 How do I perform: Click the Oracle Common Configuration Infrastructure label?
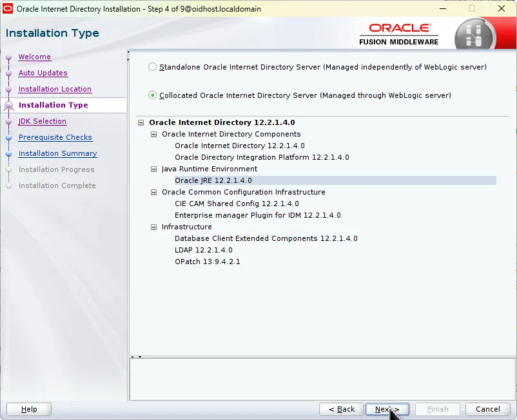pyautogui.click(x=243, y=193)
